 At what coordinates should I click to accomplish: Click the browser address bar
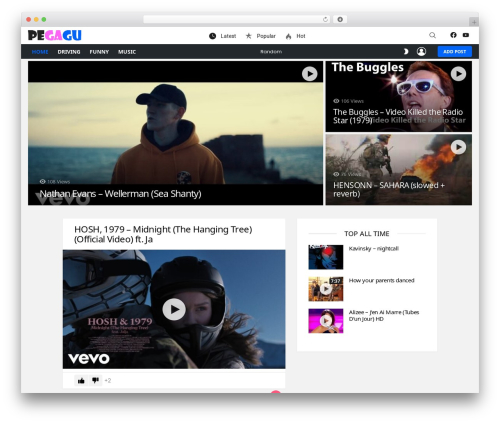coord(237,19)
